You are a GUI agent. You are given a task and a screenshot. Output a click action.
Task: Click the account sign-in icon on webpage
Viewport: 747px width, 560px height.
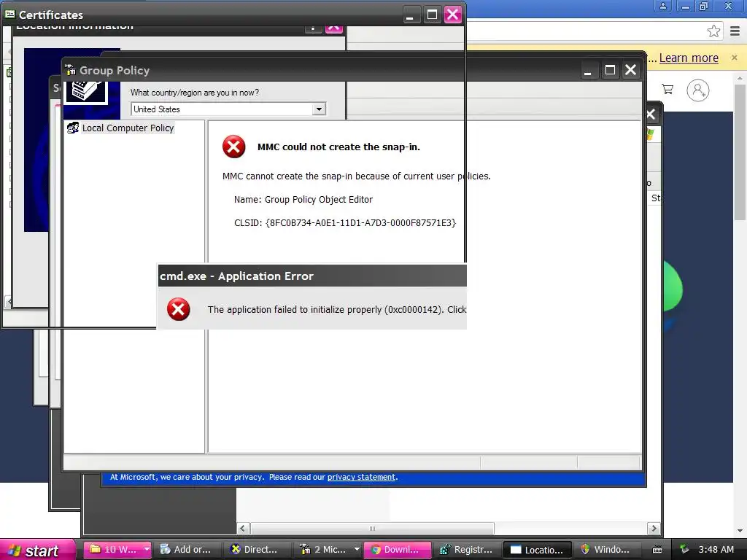point(698,90)
